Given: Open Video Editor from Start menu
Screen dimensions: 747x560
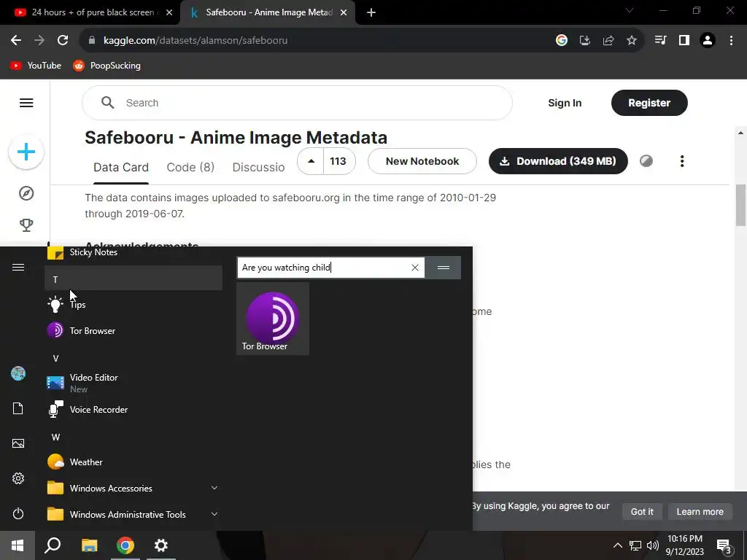Looking at the screenshot, I should coord(133,382).
